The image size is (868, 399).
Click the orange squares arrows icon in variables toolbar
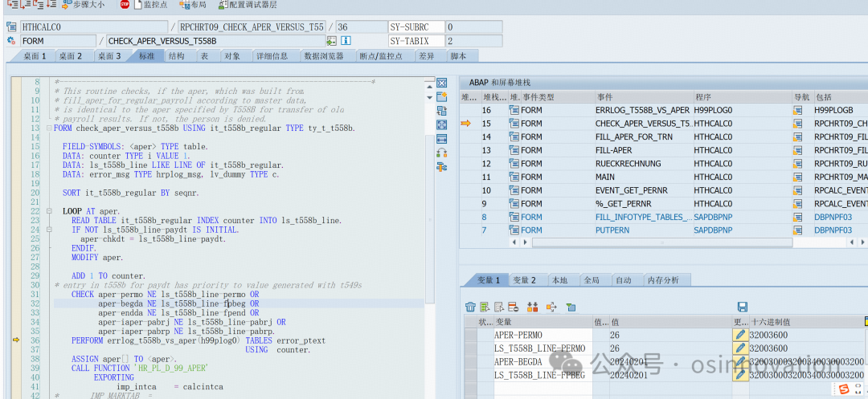click(533, 307)
